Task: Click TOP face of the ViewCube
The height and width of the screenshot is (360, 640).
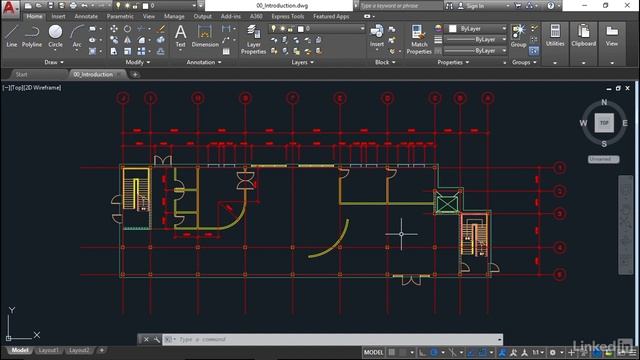Action: (x=604, y=123)
